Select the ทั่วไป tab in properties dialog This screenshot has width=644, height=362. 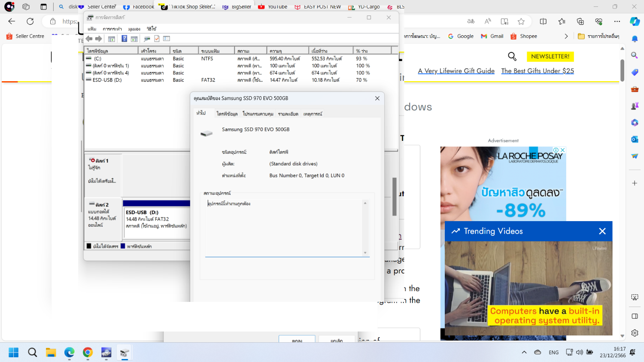pyautogui.click(x=201, y=113)
